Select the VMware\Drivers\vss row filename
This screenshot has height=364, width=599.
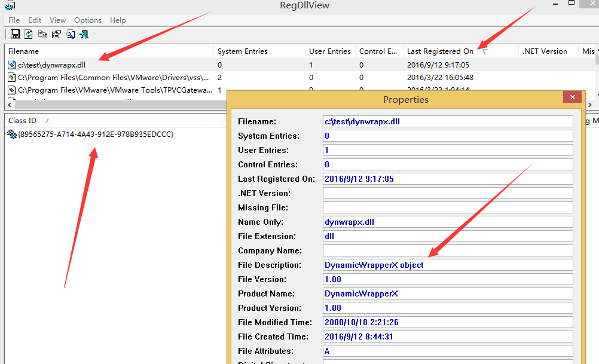(114, 78)
